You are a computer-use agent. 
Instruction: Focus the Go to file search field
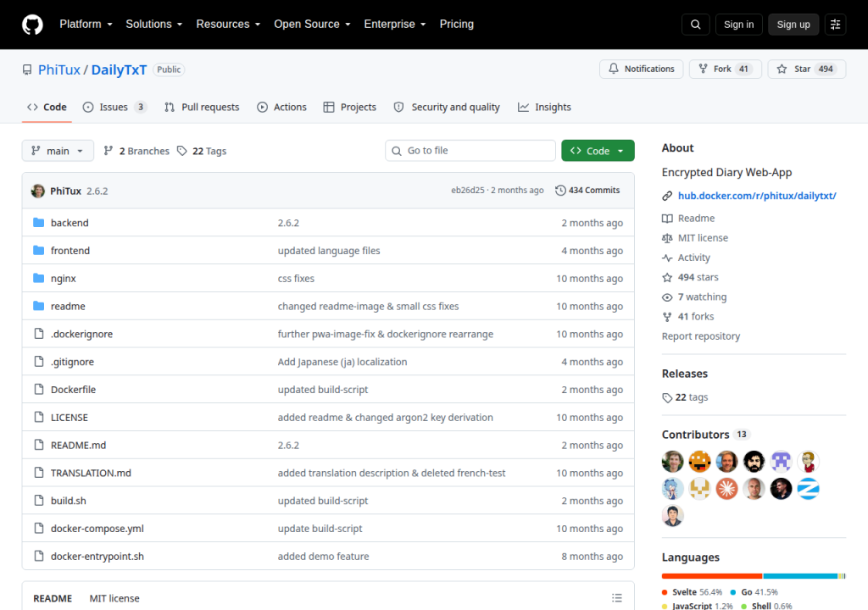click(470, 151)
